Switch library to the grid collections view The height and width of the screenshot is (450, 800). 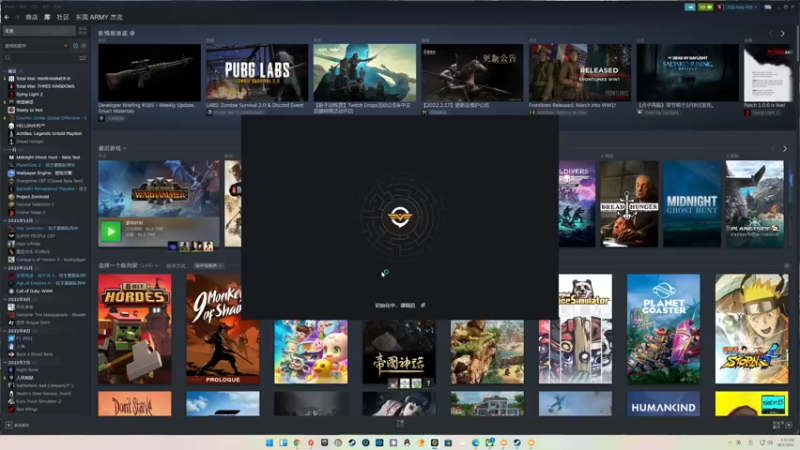click(83, 31)
